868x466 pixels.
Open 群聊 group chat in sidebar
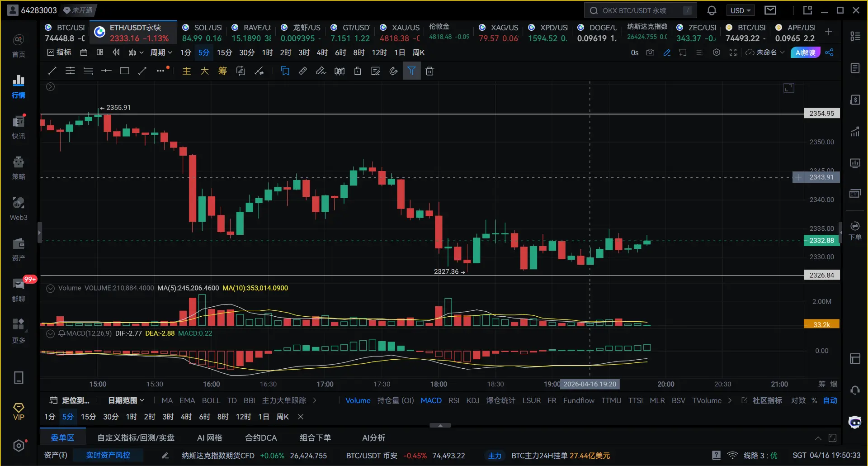coord(19,290)
